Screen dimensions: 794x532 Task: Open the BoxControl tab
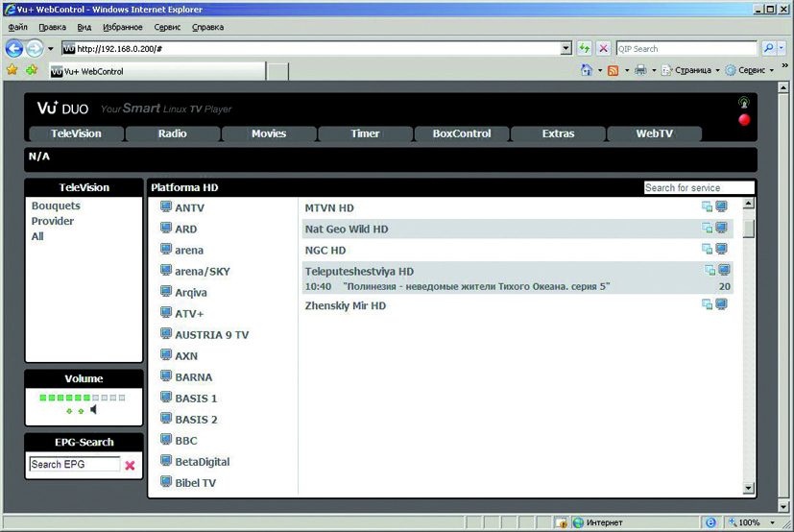[x=462, y=133]
